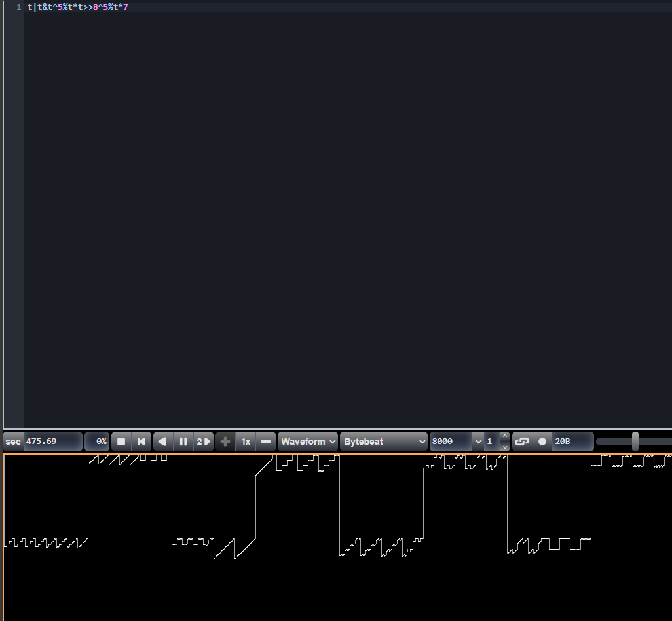Pause the bytebeat playback
672x621 pixels.
pyautogui.click(x=183, y=442)
